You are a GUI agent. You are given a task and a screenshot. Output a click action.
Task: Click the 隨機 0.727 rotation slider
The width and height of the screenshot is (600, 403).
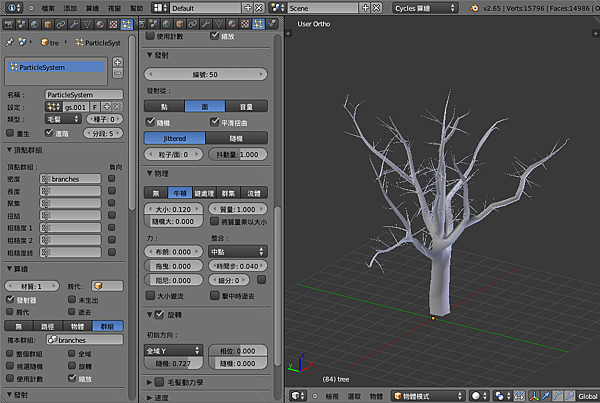point(173,363)
